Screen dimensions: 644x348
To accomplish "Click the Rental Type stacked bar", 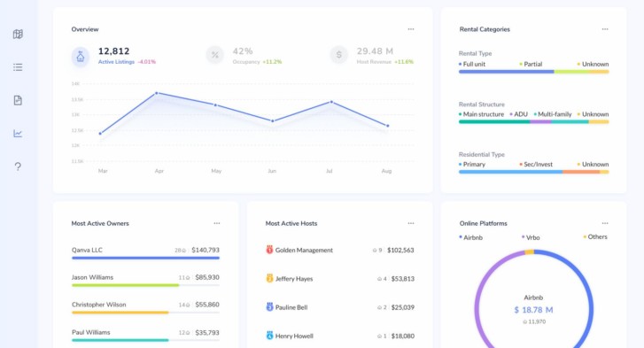I will click(x=533, y=72).
